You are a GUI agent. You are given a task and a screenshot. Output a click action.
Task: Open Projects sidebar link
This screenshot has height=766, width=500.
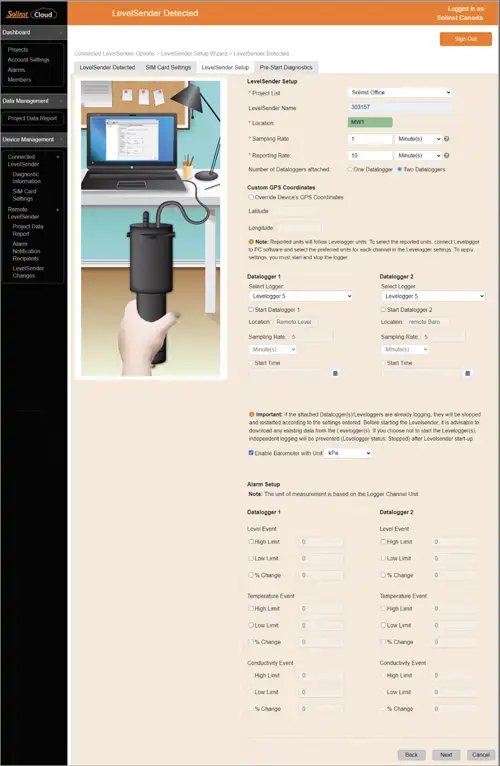tap(18, 50)
